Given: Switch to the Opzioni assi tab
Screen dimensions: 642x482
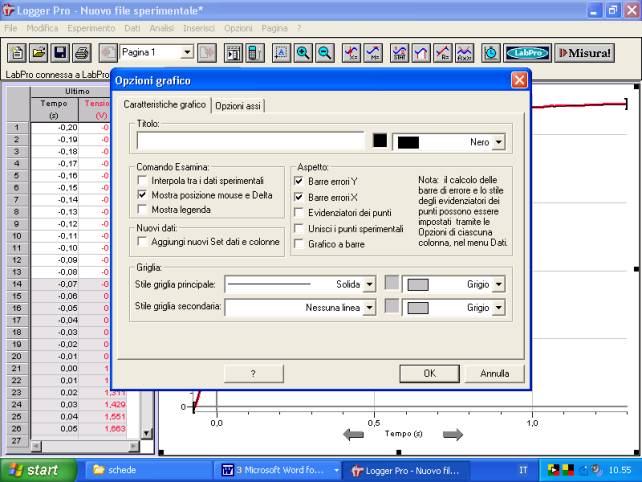Looking at the screenshot, I should [x=239, y=105].
